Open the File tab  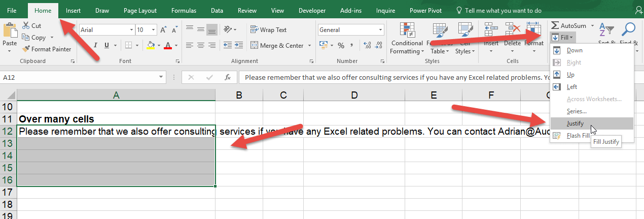coord(12,10)
